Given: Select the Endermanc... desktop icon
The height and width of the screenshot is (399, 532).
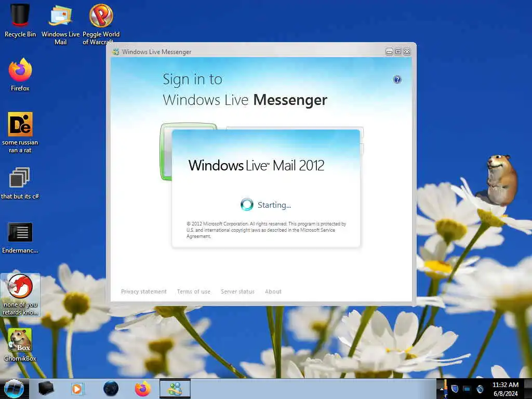Looking at the screenshot, I should (20, 237).
